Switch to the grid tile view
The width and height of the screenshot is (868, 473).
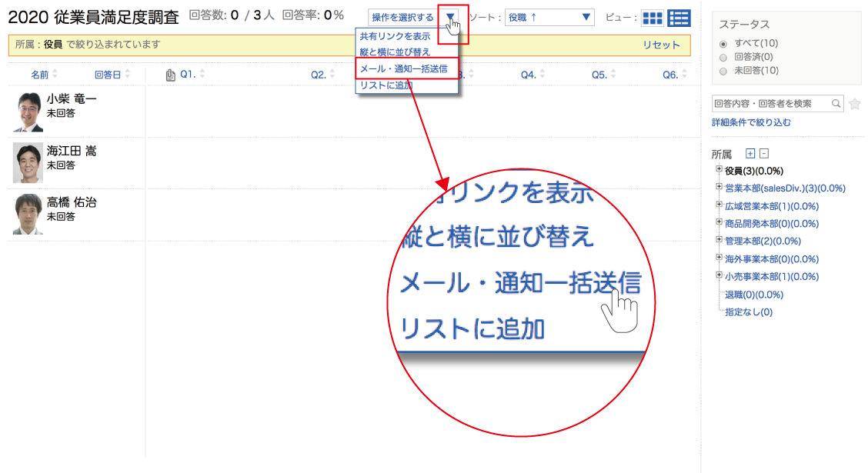(x=653, y=18)
